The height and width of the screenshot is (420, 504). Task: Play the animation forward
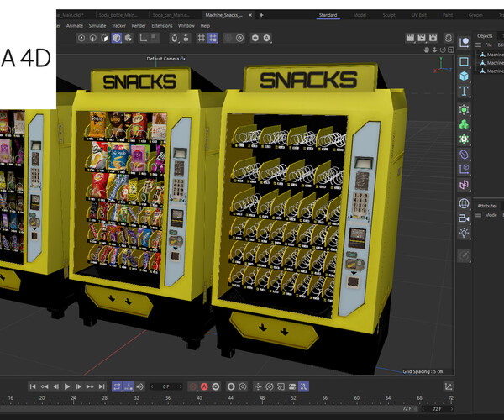click(x=67, y=386)
